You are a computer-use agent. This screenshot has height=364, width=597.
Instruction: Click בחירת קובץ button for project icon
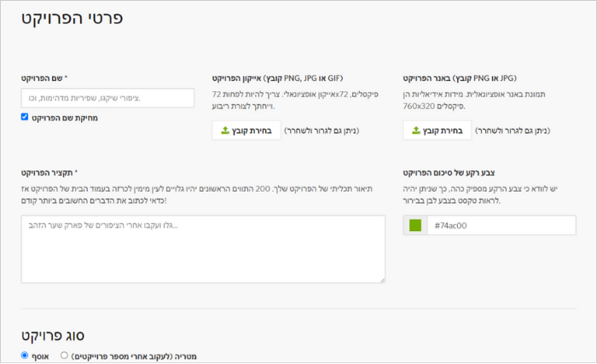pos(246,130)
